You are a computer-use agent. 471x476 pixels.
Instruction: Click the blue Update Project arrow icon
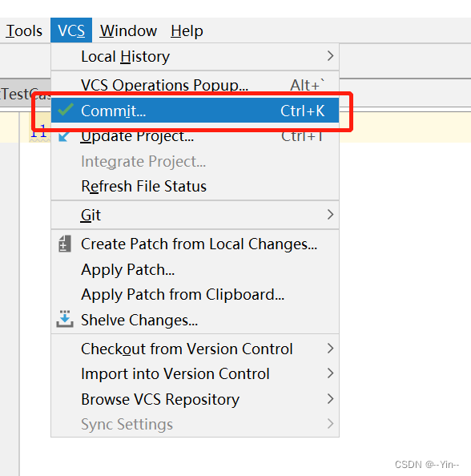(63, 136)
